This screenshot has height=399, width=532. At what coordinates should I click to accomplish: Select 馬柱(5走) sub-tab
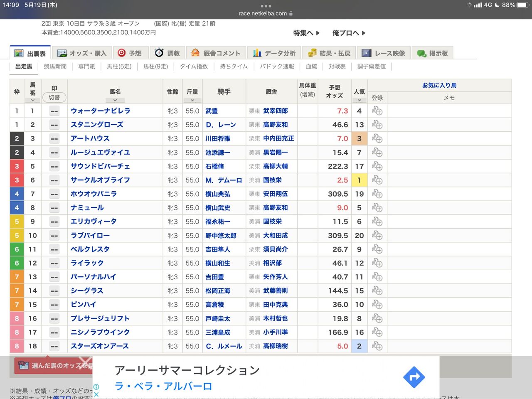click(119, 66)
